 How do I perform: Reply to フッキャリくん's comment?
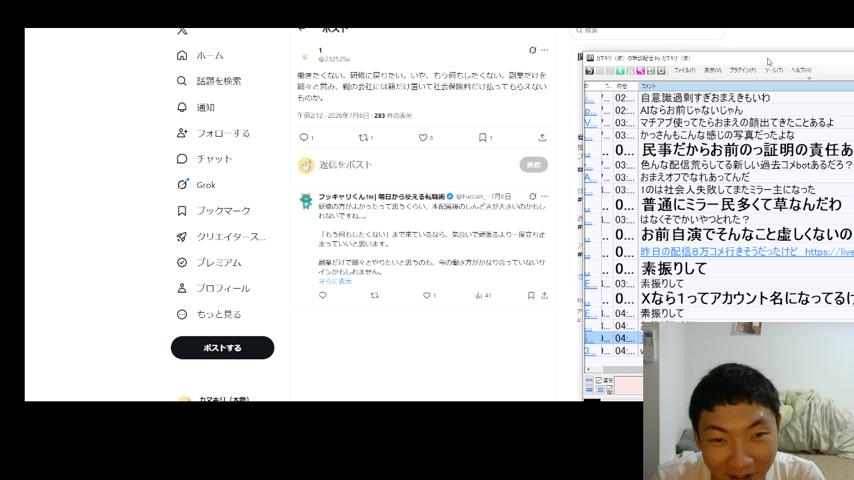tap(323, 295)
